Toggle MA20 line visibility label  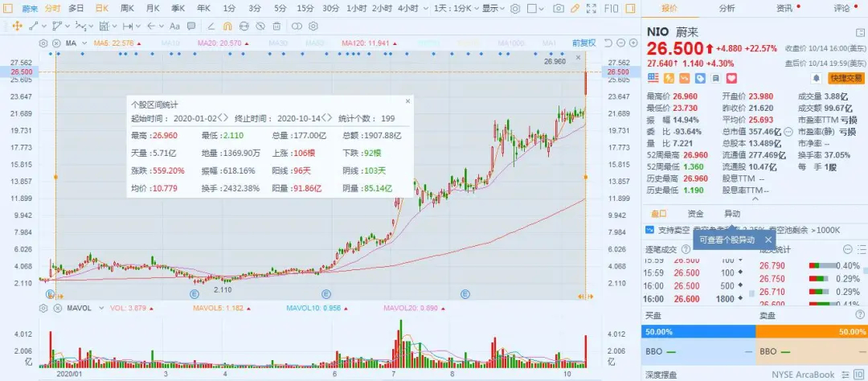pos(223,43)
